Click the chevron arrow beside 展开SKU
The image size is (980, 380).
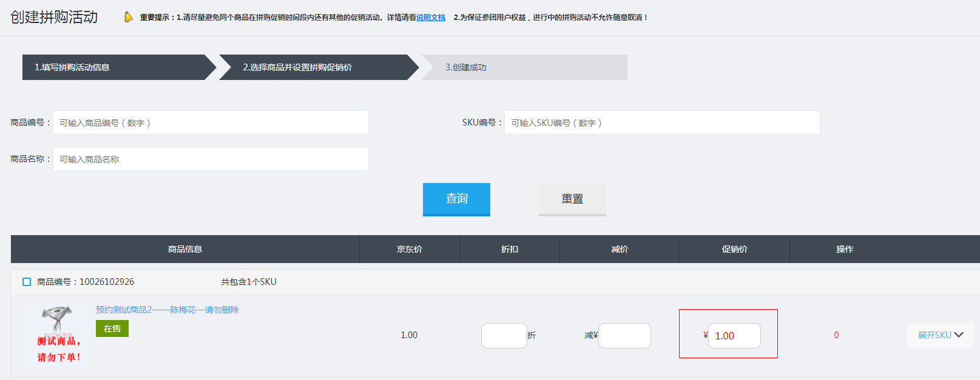click(959, 335)
